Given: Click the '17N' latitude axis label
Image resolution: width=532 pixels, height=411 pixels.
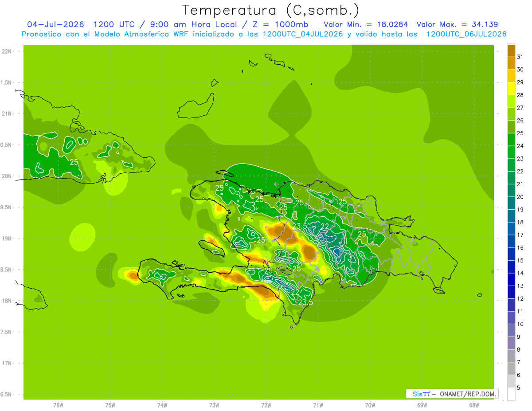Looking at the screenshot, I should (x=7, y=363).
